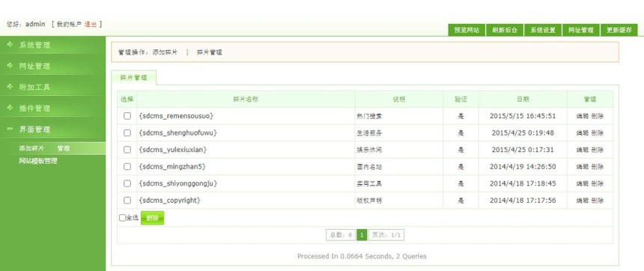
Task: Click 编辑 for the 娱乐休闲 row
Action: (583, 150)
